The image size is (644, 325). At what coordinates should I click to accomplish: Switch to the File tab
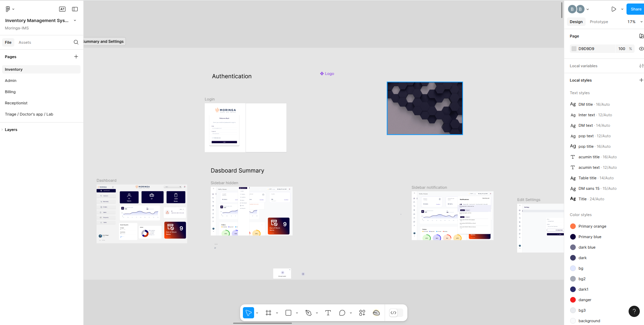pos(8,42)
